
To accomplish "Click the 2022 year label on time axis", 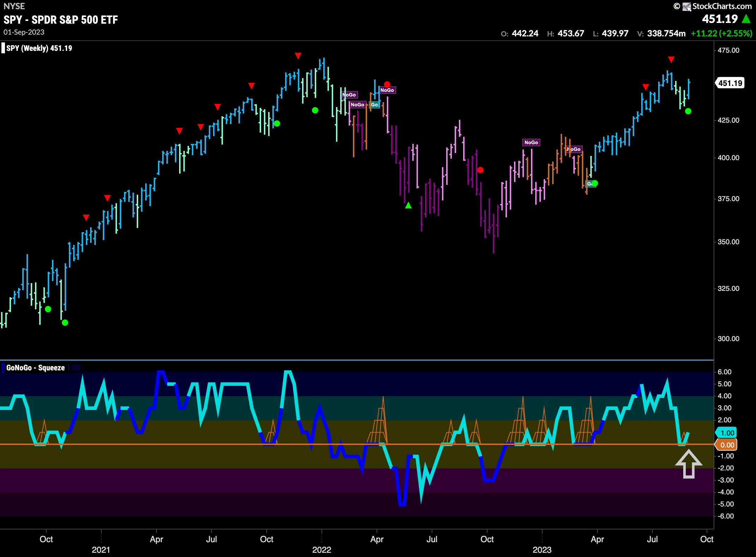I will [x=321, y=550].
